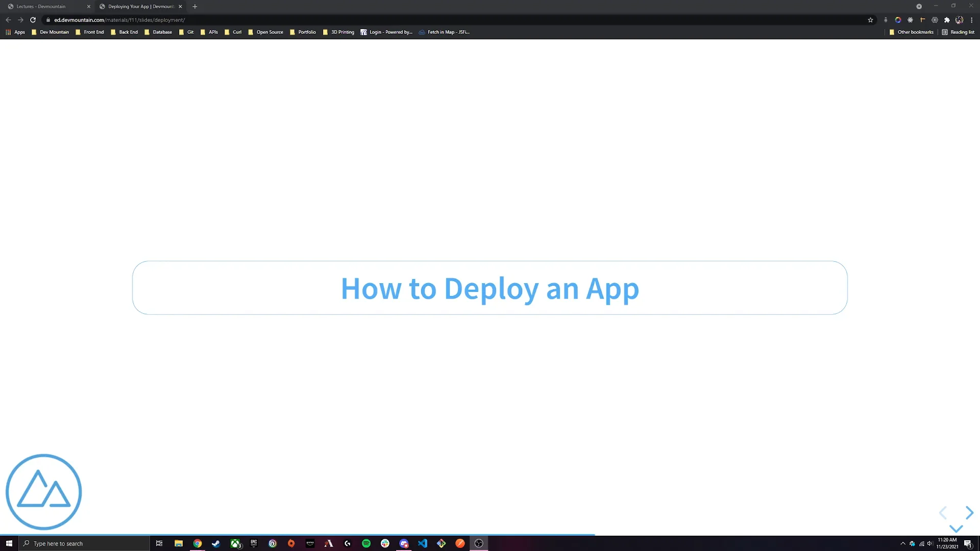Open Visual Studio Code from the taskbar
Viewport: 980px width, 551px height.
(423, 543)
